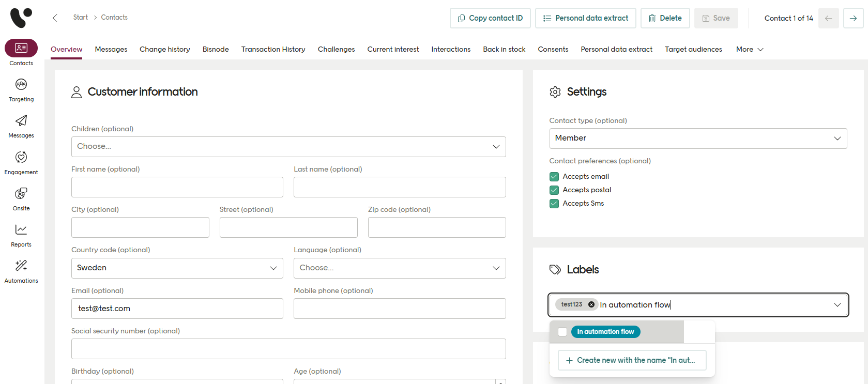Image resolution: width=868 pixels, height=384 pixels.
Task: Open Reports from the sidebar
Action: (21, 235)
